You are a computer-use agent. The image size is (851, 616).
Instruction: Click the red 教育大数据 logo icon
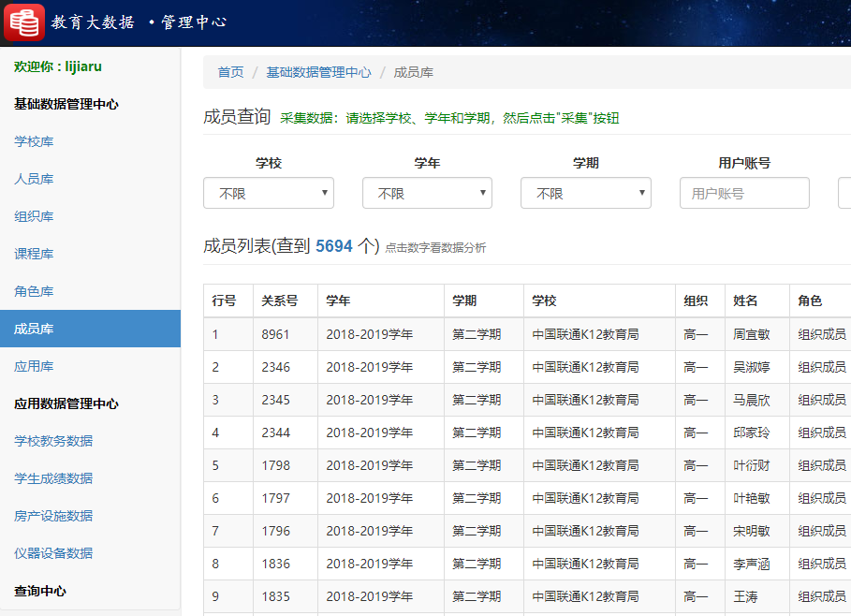click(23, 22)
